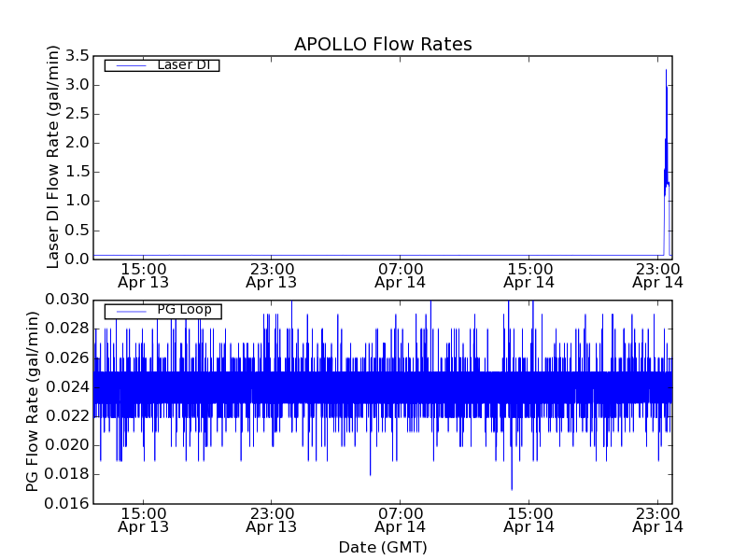This screenshot has height=560, width=747.
Task: Click '15:00 Apr 13' tick under top plot
Action: [x=143, y=274]
